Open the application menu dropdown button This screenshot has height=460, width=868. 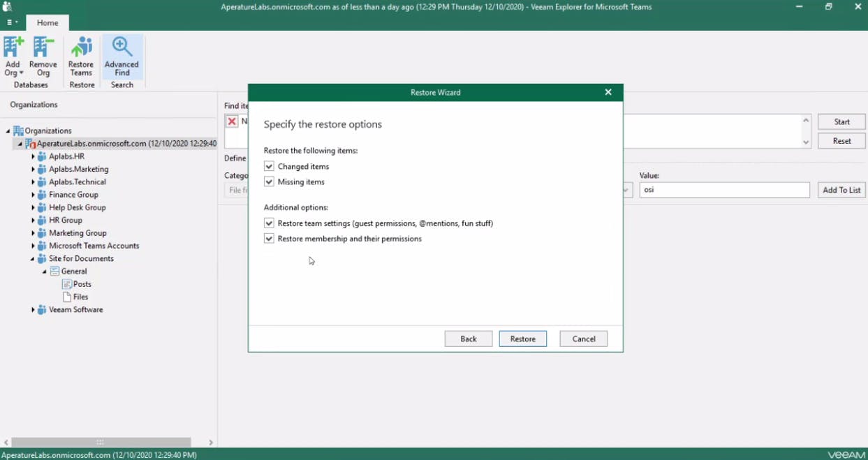click(12, 22)
